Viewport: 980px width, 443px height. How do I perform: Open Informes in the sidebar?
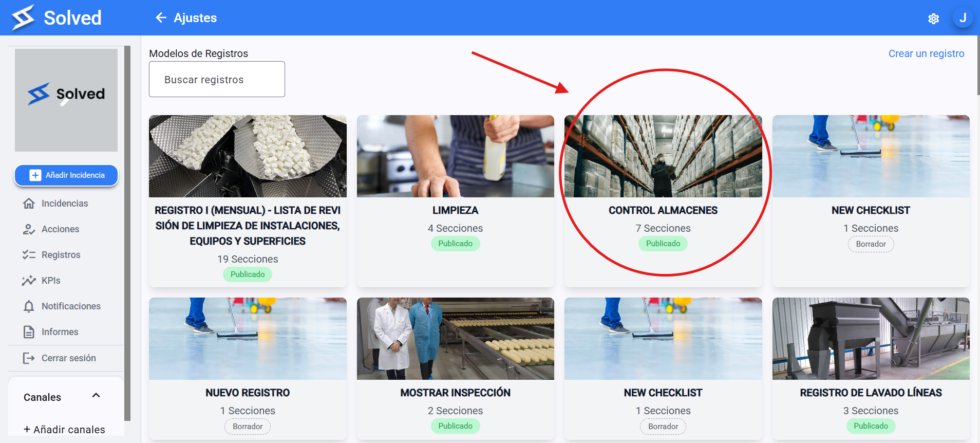pyautogui.click(x=60, y=332)
